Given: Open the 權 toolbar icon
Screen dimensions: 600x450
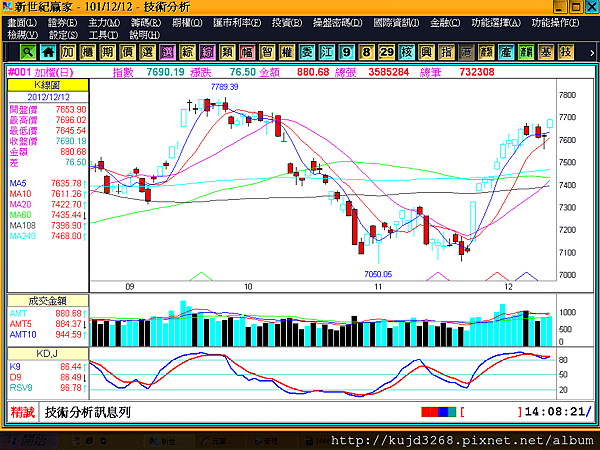Looking at the screenshot, I should (287, 52).
